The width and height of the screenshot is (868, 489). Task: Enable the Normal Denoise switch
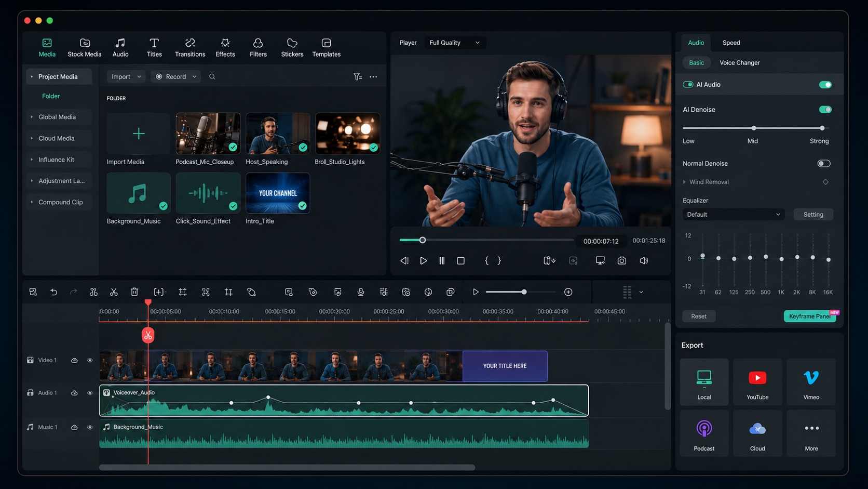(x=824, y=164)
